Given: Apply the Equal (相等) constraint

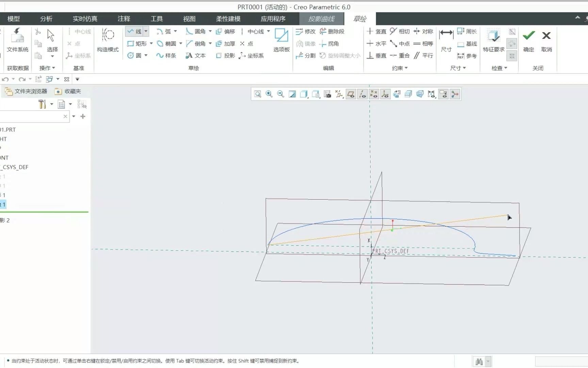Looking at the screenshot, I should click(x=423, y=44).
